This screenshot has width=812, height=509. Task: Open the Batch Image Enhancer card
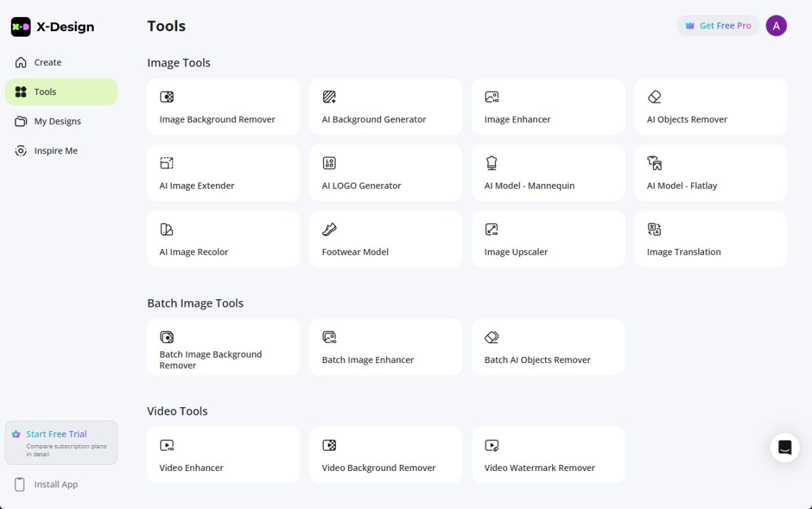[386, 347]
